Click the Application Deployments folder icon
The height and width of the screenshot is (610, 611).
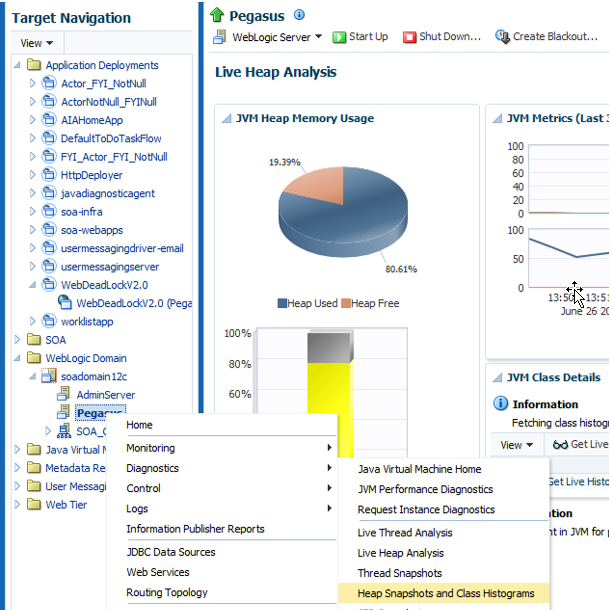pos(34,64)
